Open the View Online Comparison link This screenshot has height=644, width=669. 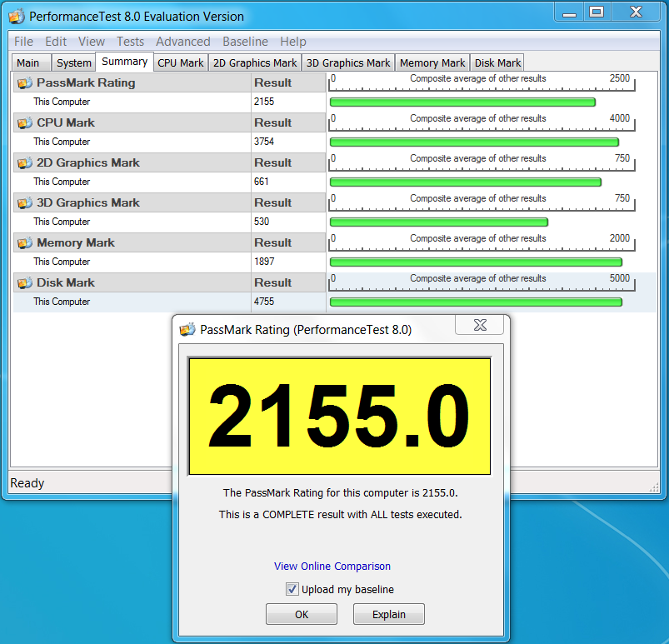click(x=332, y=566)
